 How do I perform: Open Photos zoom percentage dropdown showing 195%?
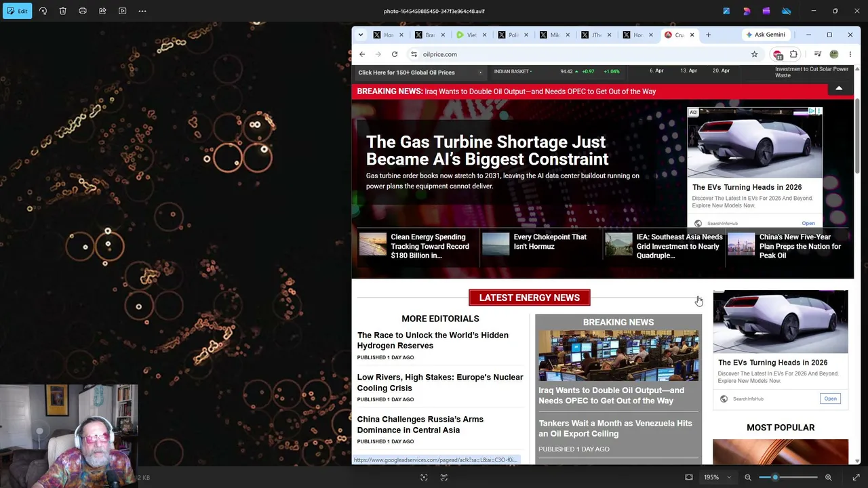[x=717, y=477]
